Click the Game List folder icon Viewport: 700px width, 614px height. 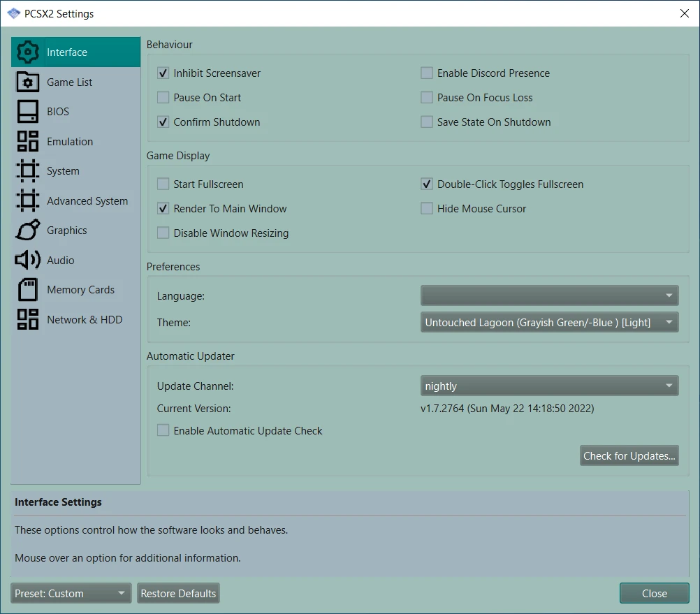pos(27,82)
